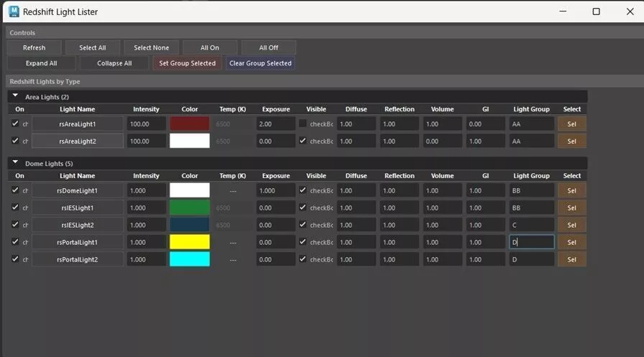Click Sel button for rsPortalLight1
The width and height of the screenshot is (644, 357).
click(571, 242)
